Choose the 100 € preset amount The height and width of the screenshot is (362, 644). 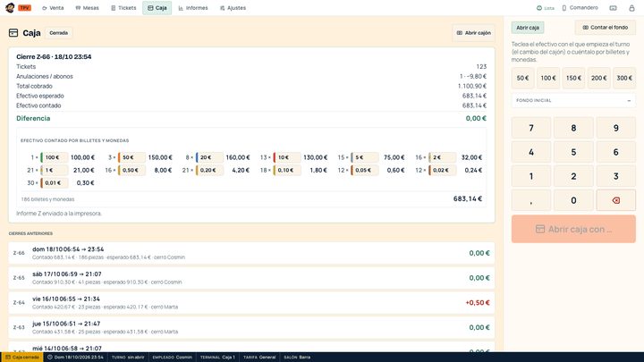548,78
